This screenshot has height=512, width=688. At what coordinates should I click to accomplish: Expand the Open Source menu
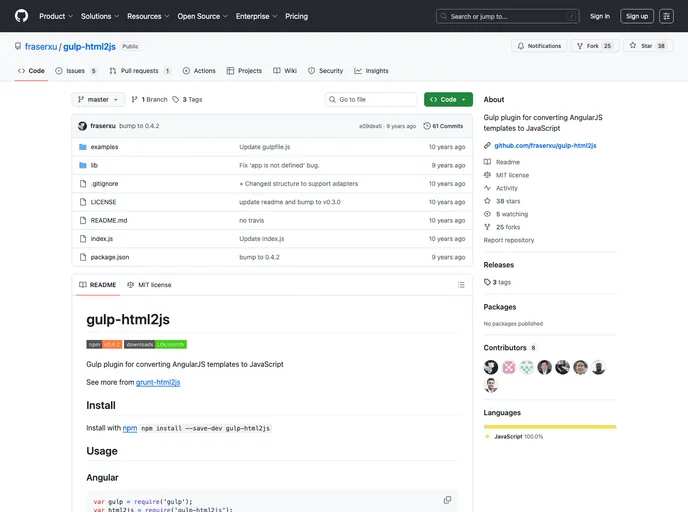[202, 16]
